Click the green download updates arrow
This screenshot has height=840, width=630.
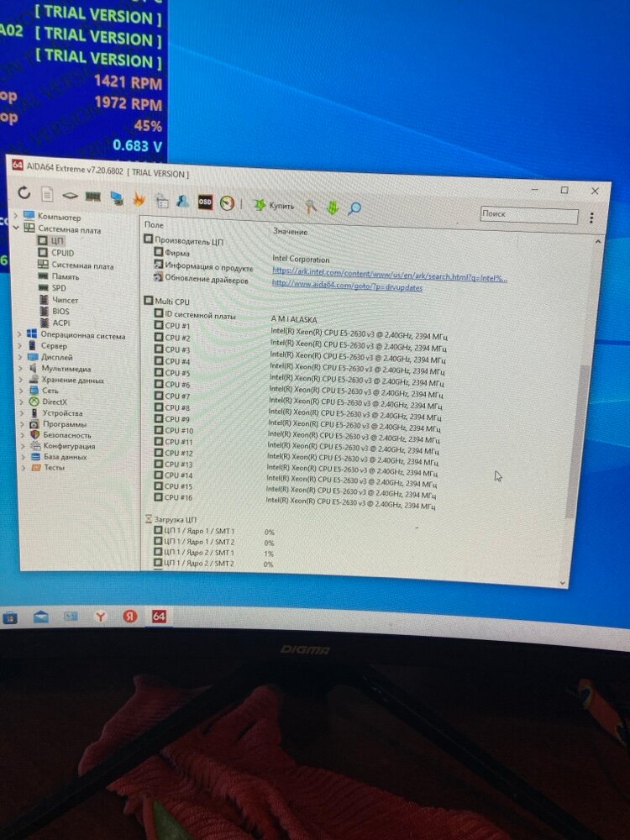(333, 207)
